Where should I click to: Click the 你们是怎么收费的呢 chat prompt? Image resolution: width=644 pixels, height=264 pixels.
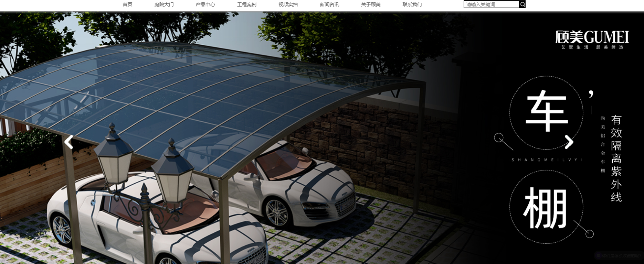[621, 256]
